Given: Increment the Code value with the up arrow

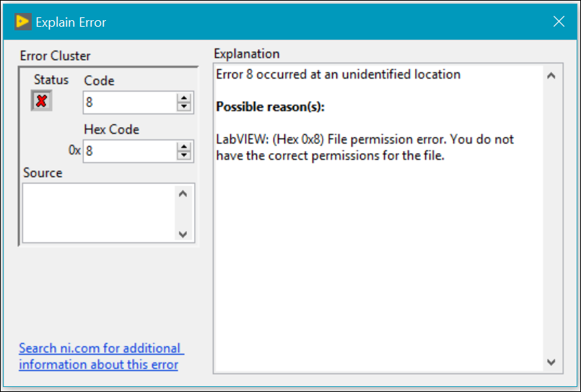Looking at the screenshot, I should tap(184, 97).
